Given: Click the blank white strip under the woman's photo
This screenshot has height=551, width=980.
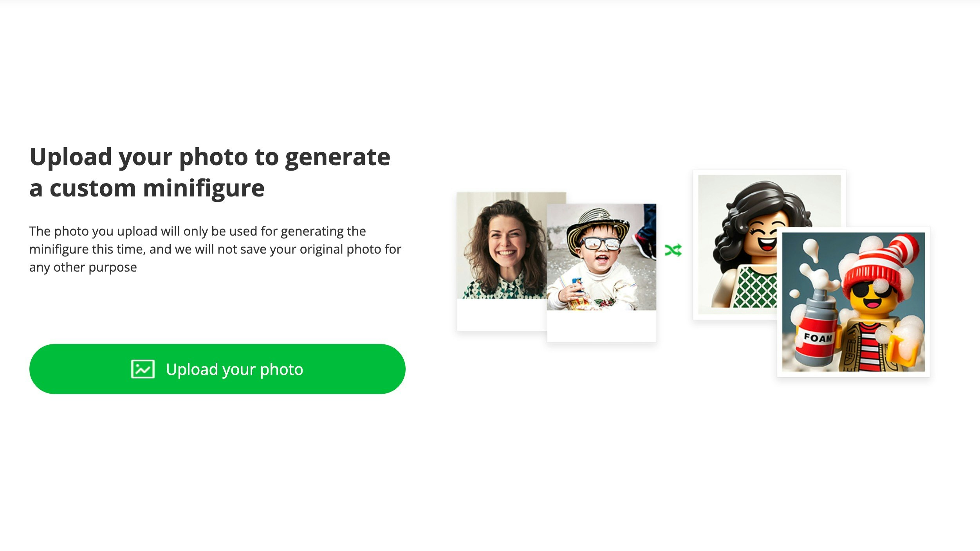Looking at the screenshot, I should [x=502, y=315].
